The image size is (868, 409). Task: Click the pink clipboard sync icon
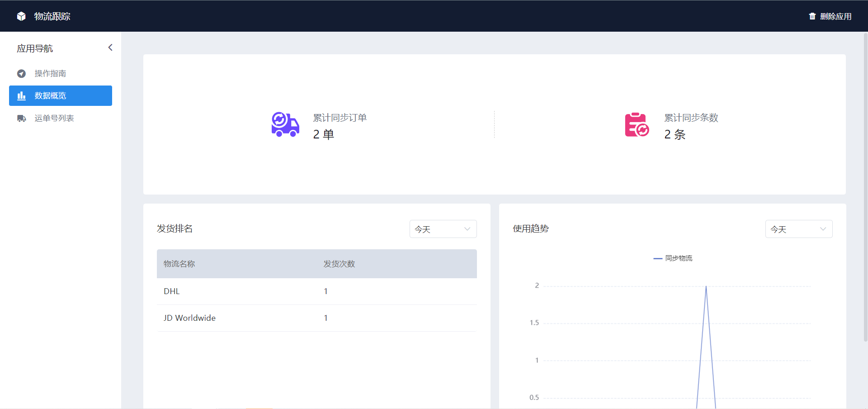637,124
